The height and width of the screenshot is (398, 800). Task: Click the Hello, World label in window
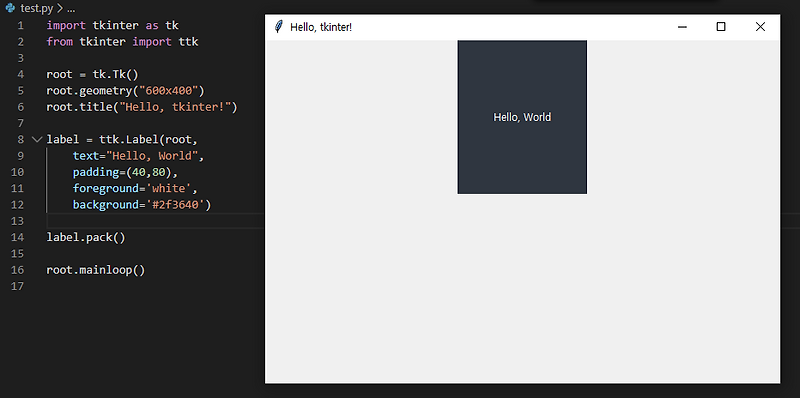point(522,117)
